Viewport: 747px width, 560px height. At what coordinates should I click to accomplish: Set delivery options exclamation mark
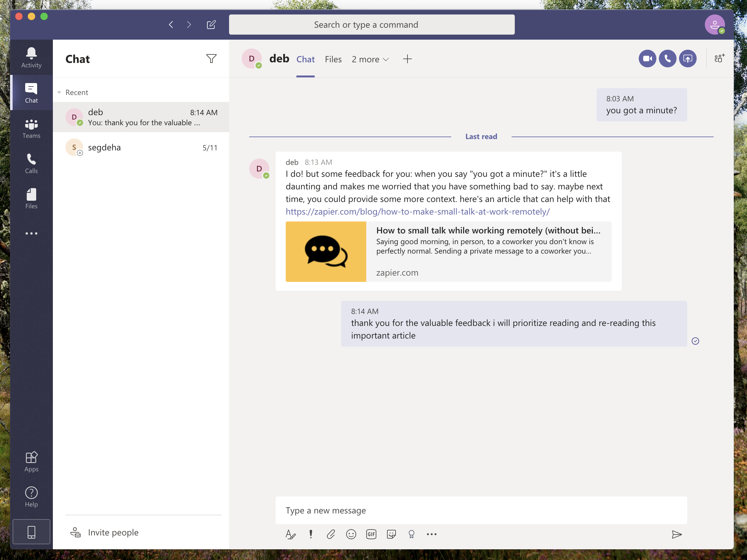point(311,534)
